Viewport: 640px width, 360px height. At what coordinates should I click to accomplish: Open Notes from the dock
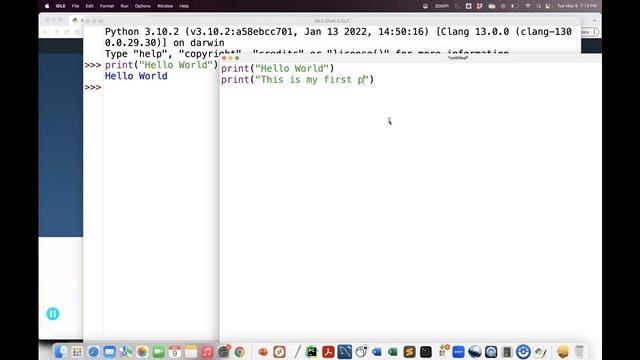click(191, 351)
